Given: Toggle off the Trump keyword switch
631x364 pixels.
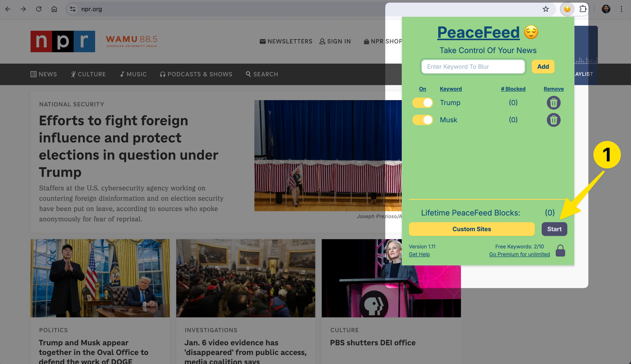Looking at the screenshot, I should click(x=423, y=103).
